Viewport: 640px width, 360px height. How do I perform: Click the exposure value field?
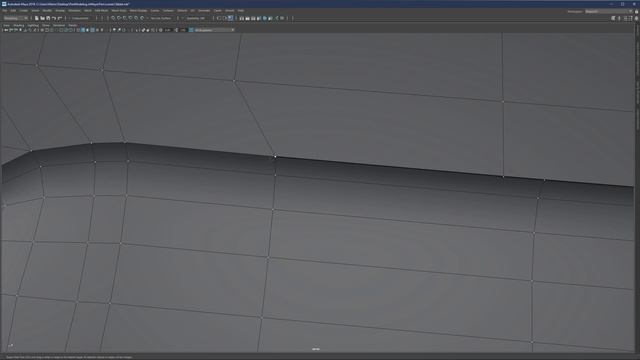pos(168,30)
